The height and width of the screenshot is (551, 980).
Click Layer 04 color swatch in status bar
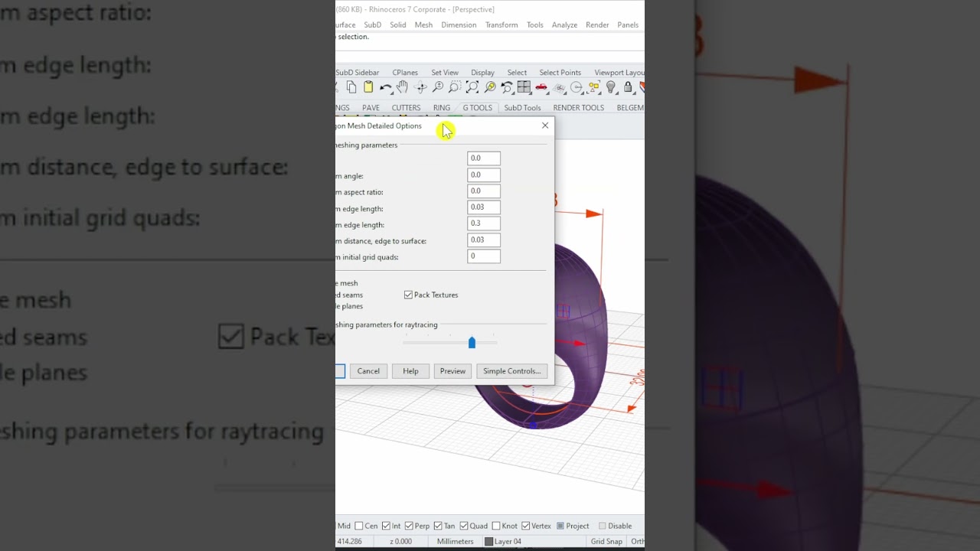pyautogui.click(x=488, y=542)
